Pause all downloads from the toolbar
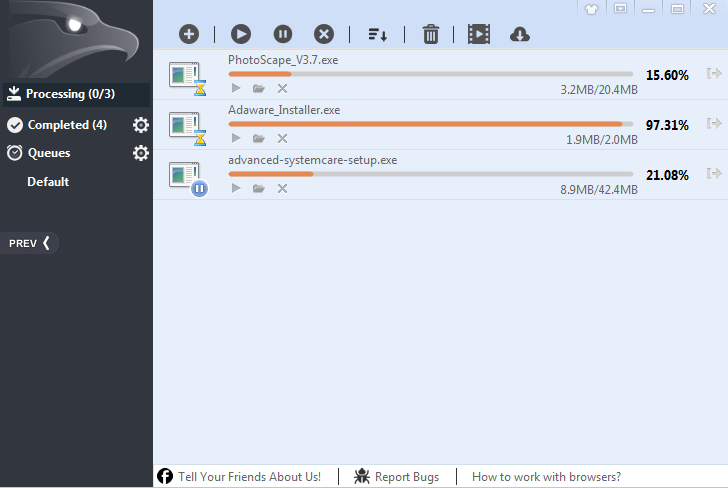This screenshot has height=488, width=728. tap(283, 34)
